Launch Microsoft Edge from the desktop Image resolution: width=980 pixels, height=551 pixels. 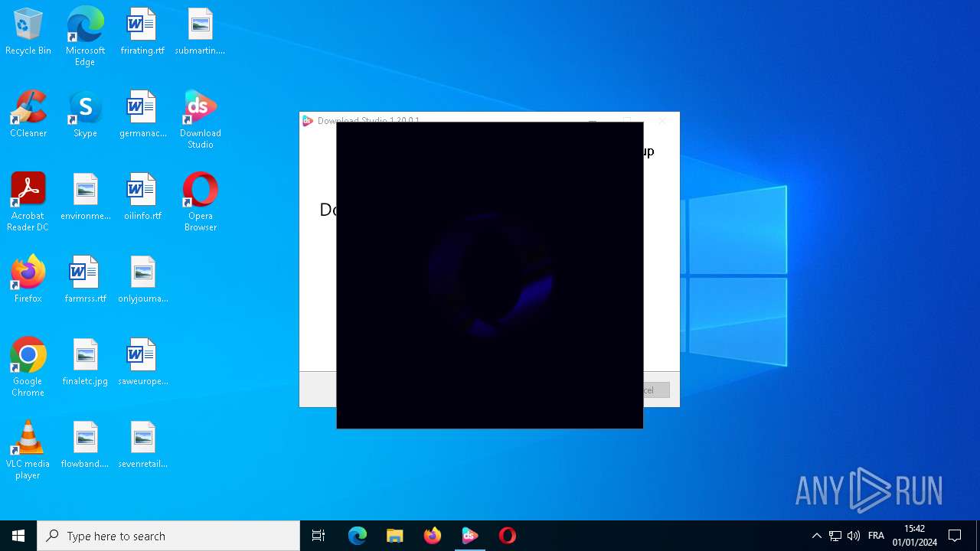click(x=85, y=37)
